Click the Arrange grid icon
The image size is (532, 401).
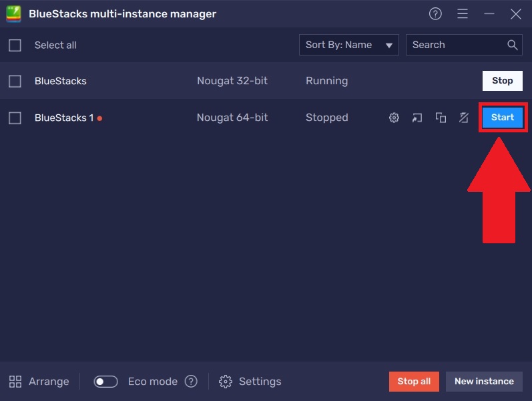pyautogui.click(x=15, y=382)
